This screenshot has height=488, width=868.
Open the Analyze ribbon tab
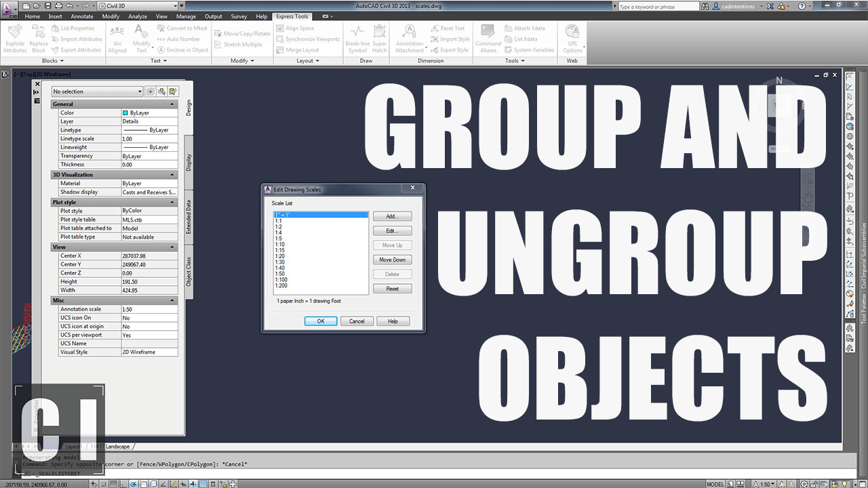(138, 16)
